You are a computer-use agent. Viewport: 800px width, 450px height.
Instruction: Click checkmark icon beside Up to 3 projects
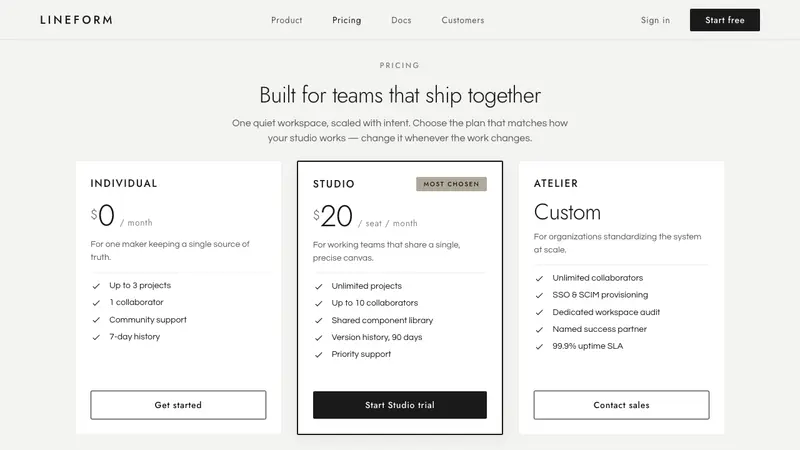[x=96, y=286]
